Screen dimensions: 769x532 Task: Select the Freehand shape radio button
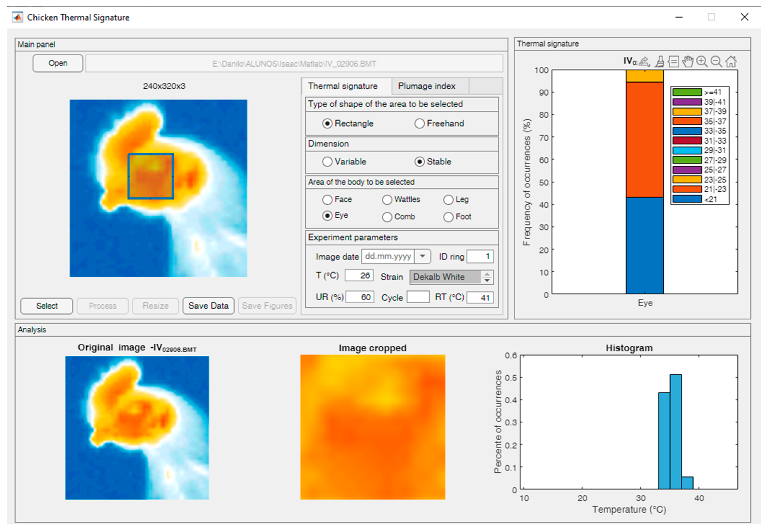click(419, 124)
